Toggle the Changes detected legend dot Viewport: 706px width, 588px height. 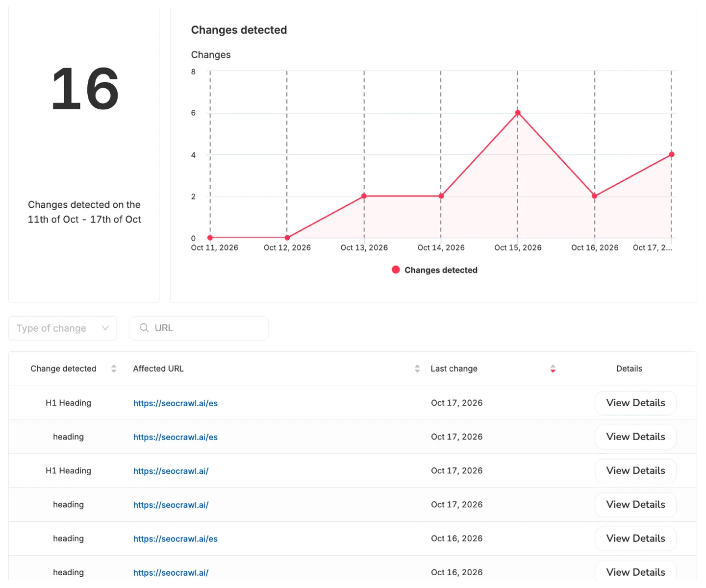396,269
